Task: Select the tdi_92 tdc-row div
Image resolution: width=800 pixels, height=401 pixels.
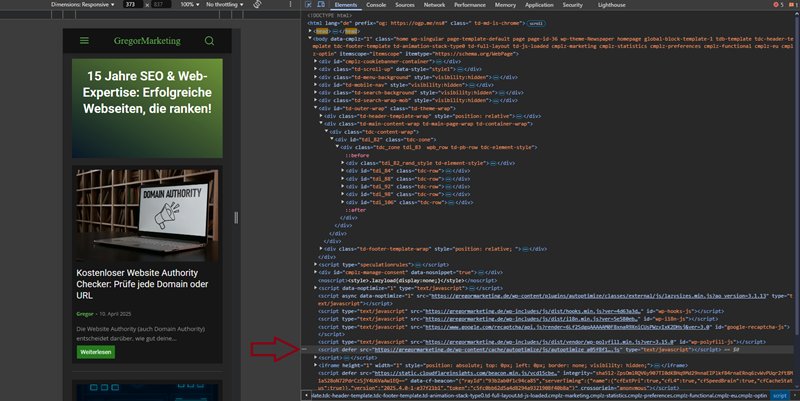Action: 408,186
